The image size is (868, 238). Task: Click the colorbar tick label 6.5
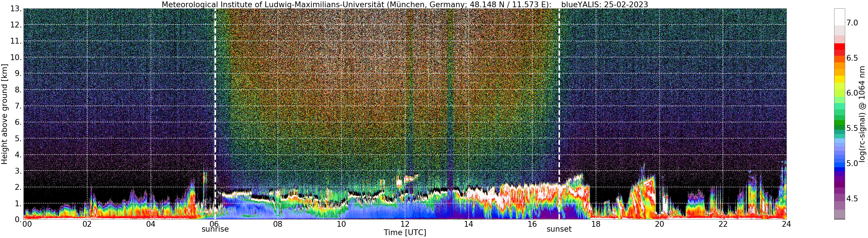pos(852,58)
